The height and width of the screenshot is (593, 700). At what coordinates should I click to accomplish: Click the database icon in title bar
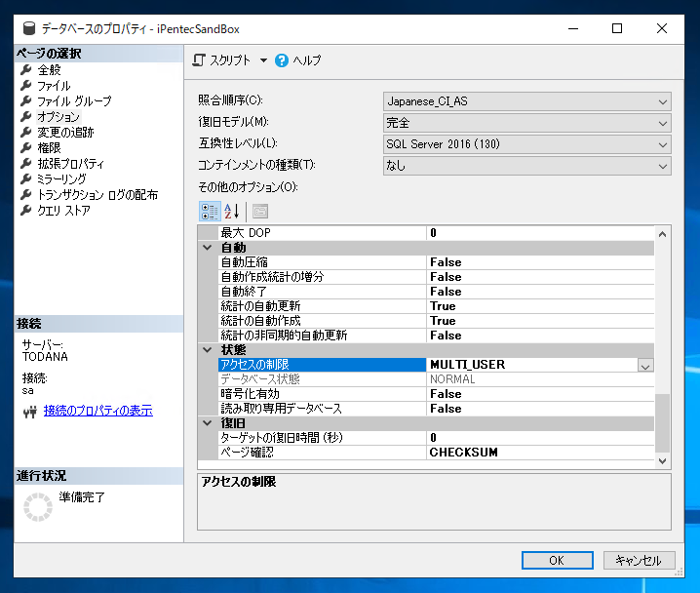pyautogui.click(x=29, y=28)
